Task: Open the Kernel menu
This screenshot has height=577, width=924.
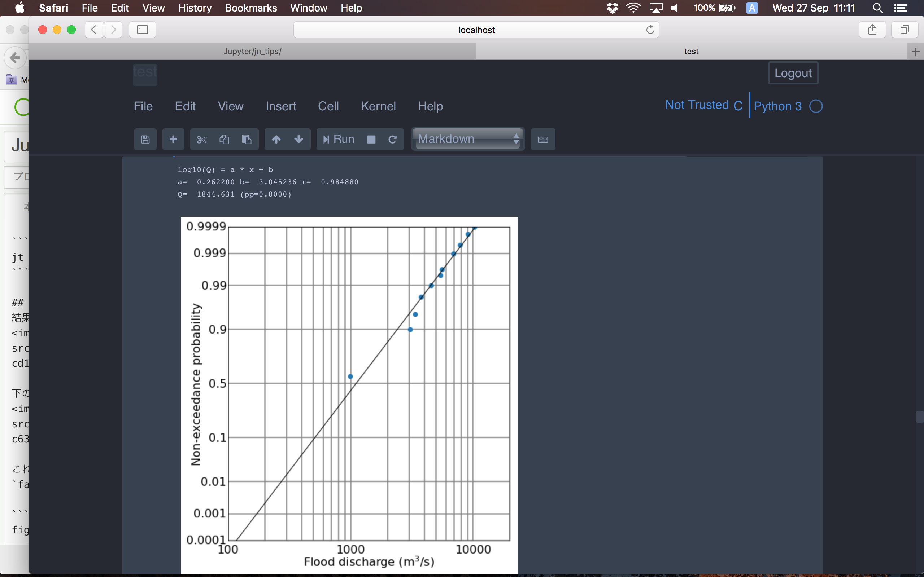Action: [378, 106]
